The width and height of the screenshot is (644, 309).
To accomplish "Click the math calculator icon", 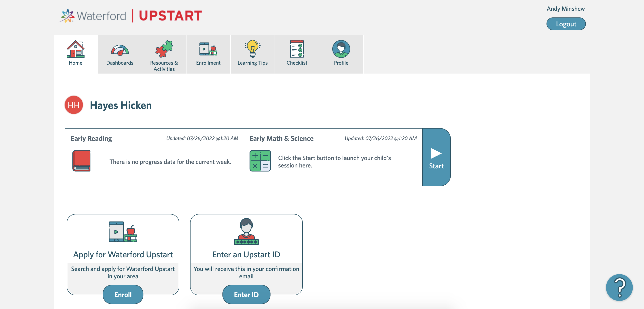I will pos(260,161).
